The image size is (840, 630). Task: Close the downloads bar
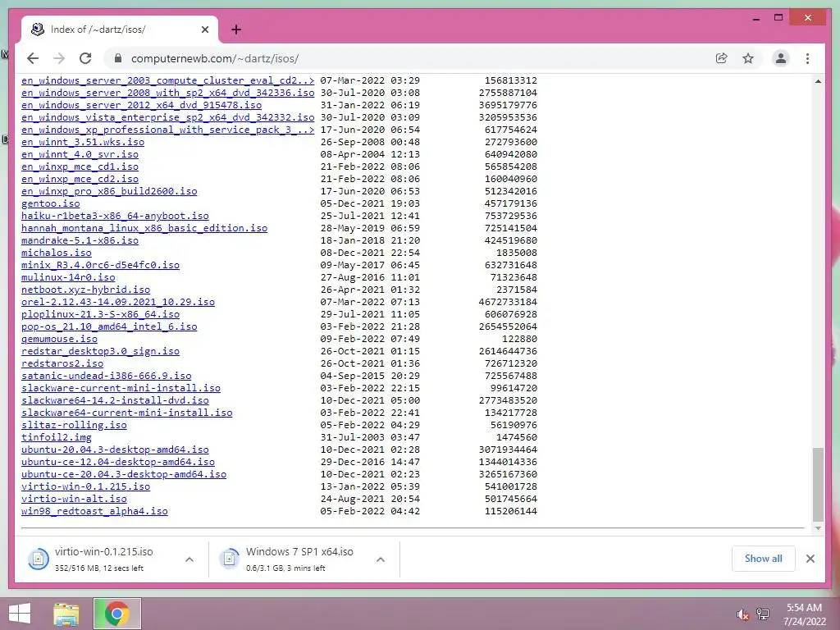pyautogui.click(x=810, y=559)
